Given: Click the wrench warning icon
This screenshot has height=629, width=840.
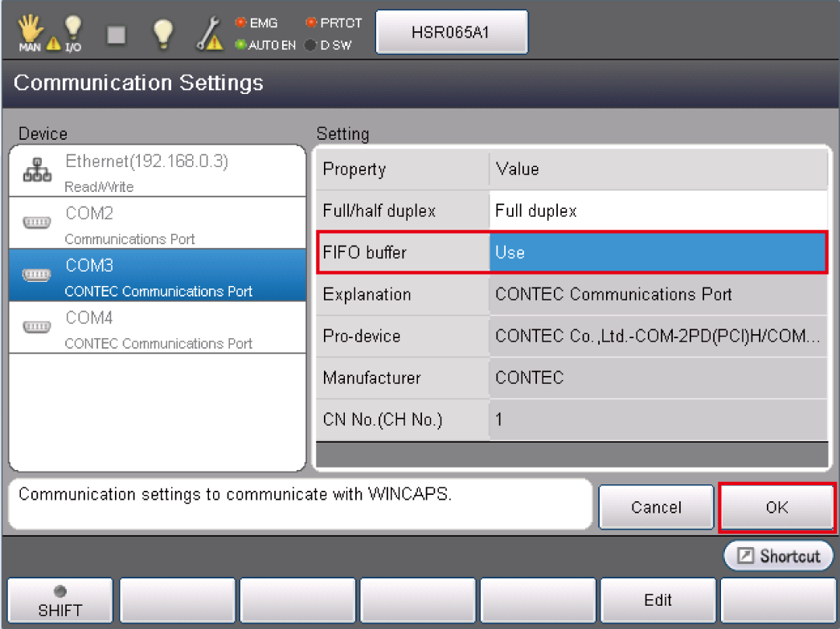Looking at the screenshot, I should click(210, 34).
